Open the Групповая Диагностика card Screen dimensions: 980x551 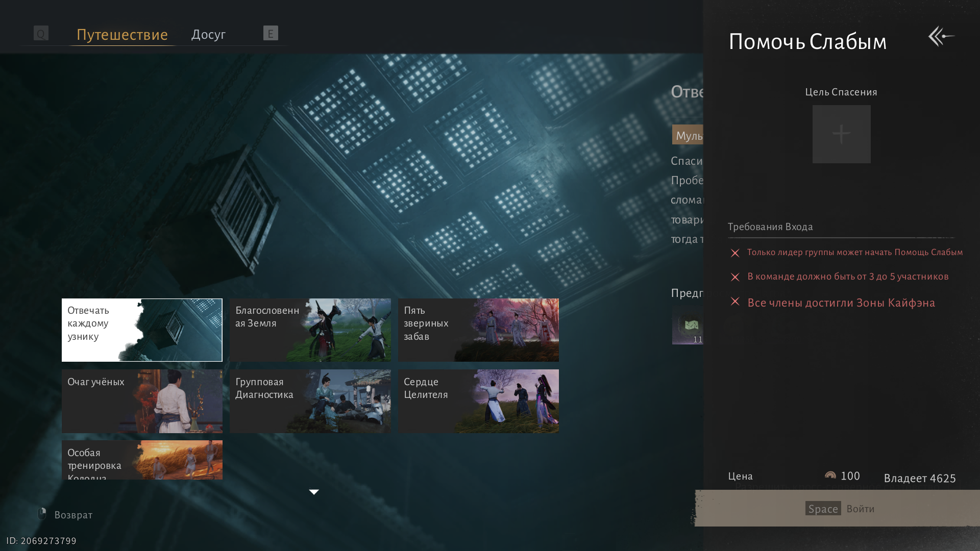click(x=310, y=401)
